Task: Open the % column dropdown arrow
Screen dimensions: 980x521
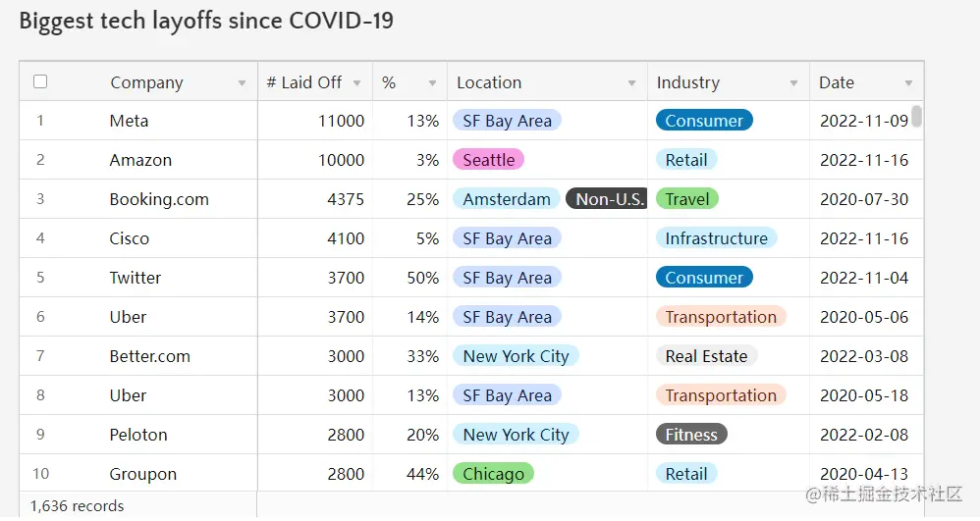Action: click(432, 83)
